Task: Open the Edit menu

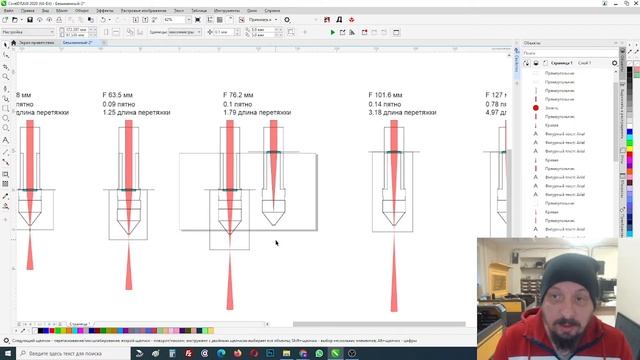Action: tap(27, 11)
